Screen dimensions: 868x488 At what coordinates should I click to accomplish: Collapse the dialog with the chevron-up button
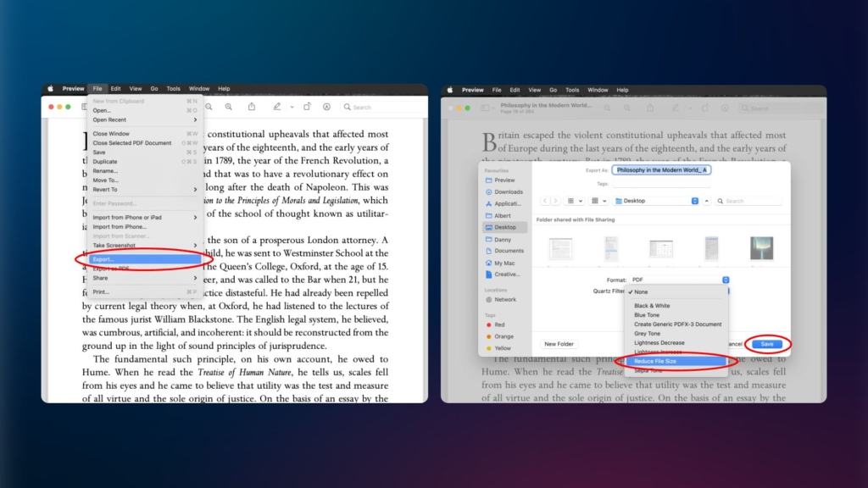click(x=707, y=201)
